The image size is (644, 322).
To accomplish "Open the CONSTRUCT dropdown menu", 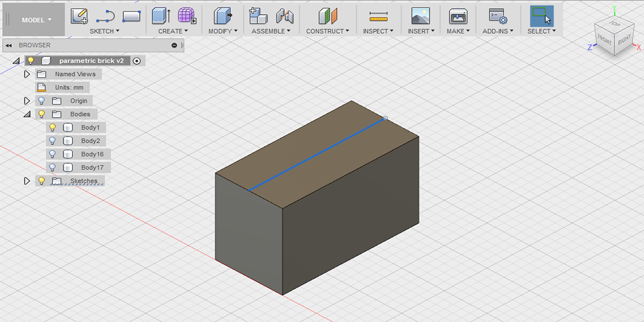I will point(327,31).
